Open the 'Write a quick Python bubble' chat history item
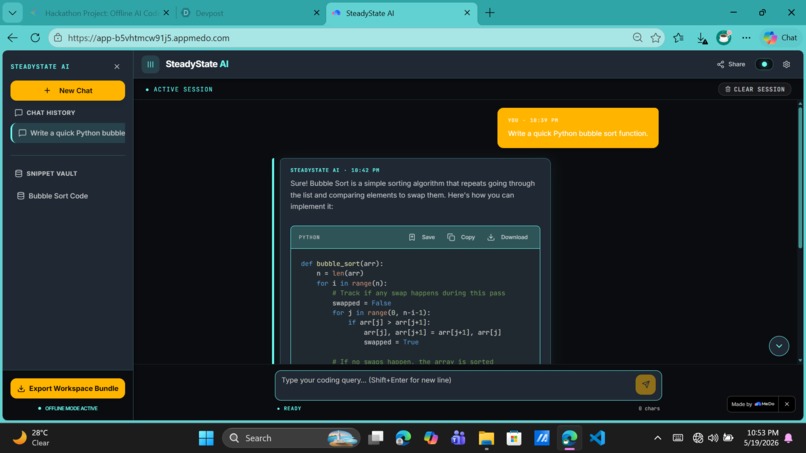 coord(68,133)
